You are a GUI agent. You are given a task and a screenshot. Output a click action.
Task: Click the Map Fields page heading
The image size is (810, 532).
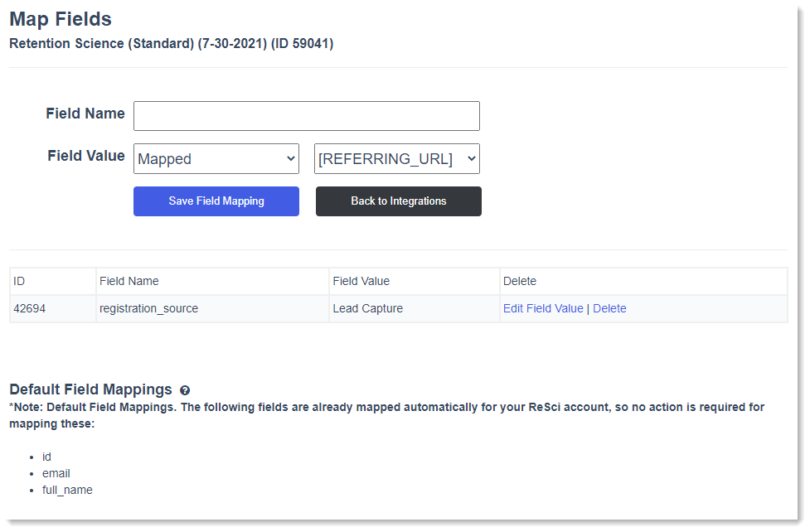[x=61, y=19]
